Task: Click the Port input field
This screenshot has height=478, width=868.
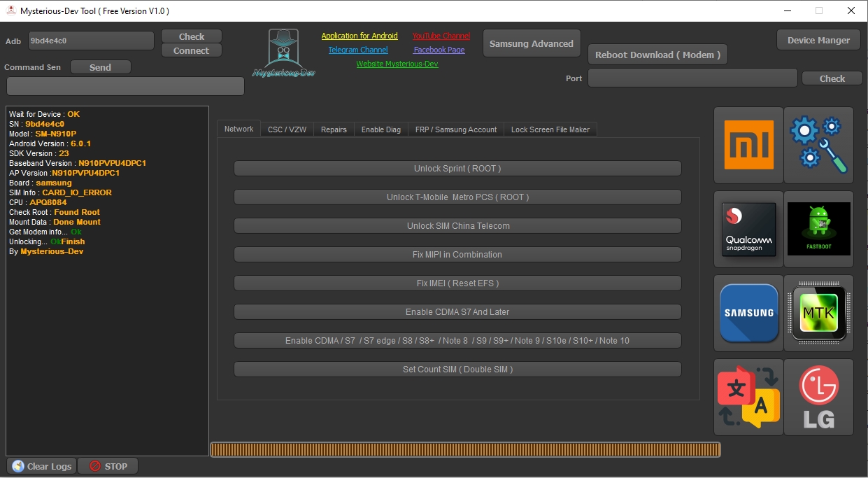Action: (x=692, y=78)
